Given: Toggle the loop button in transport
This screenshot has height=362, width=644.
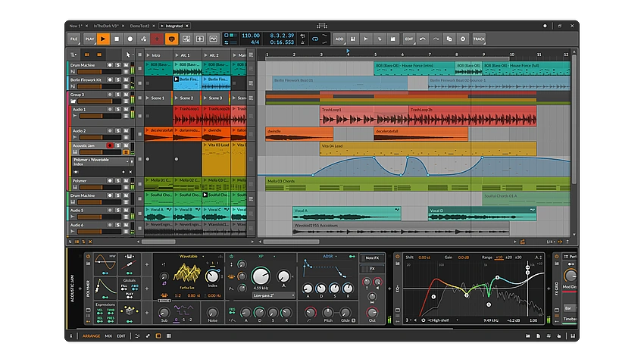Looking at the screenshot, I should (x=315, y=39).
